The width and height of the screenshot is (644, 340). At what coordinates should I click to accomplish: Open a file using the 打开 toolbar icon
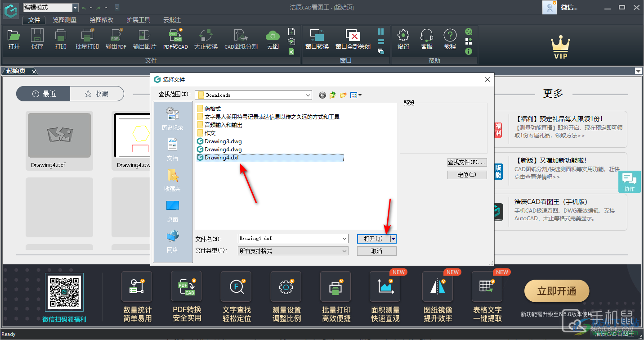(x=13, y=40)
